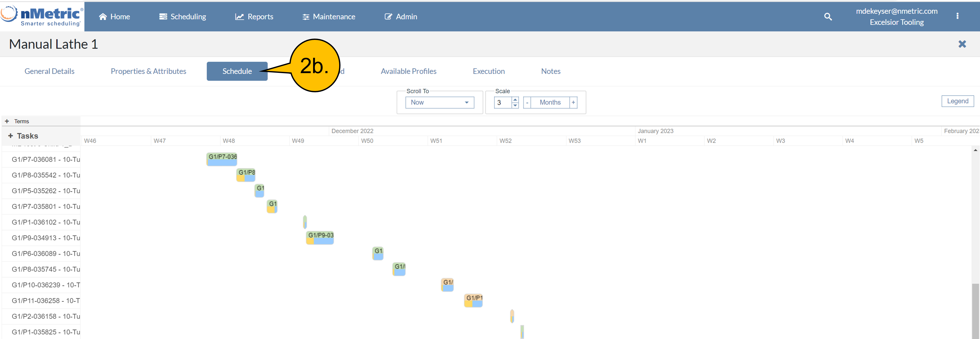Screen dimensions: 980x339
Task: Click the plus button beside Months
Action: pos(573,102)
